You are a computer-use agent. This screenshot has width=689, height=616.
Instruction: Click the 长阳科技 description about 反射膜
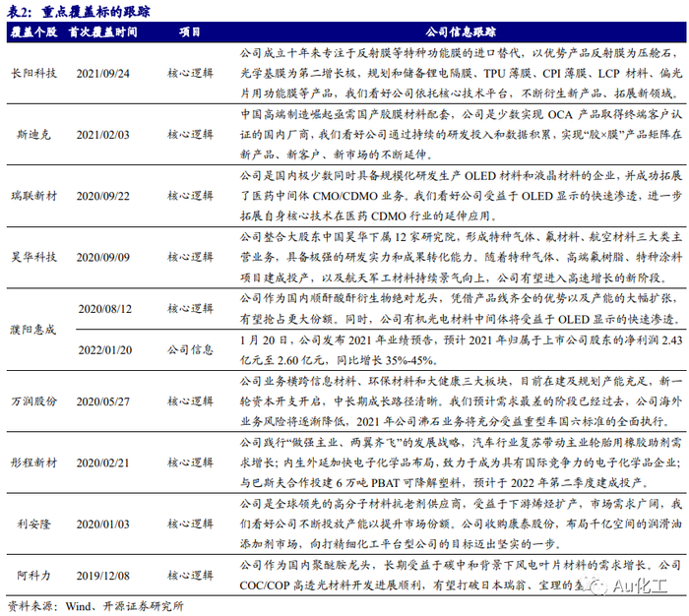(461, 74)
